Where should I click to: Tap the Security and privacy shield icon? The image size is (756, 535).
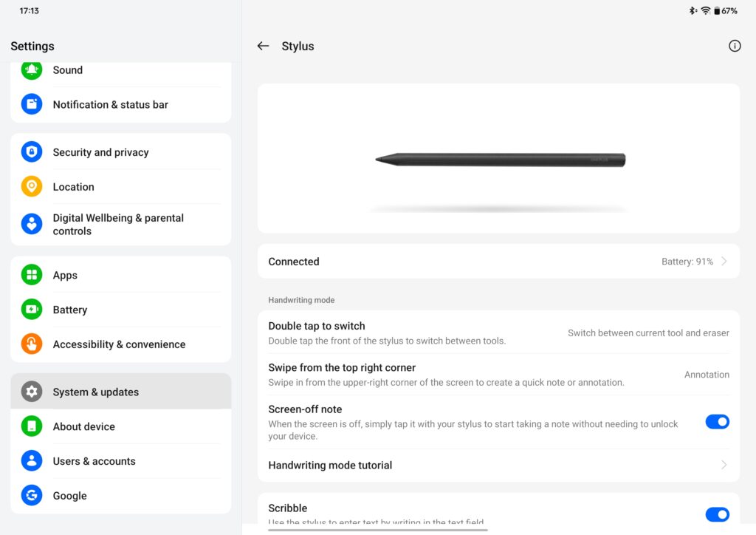pyautogui.click(x=31, y=152)
